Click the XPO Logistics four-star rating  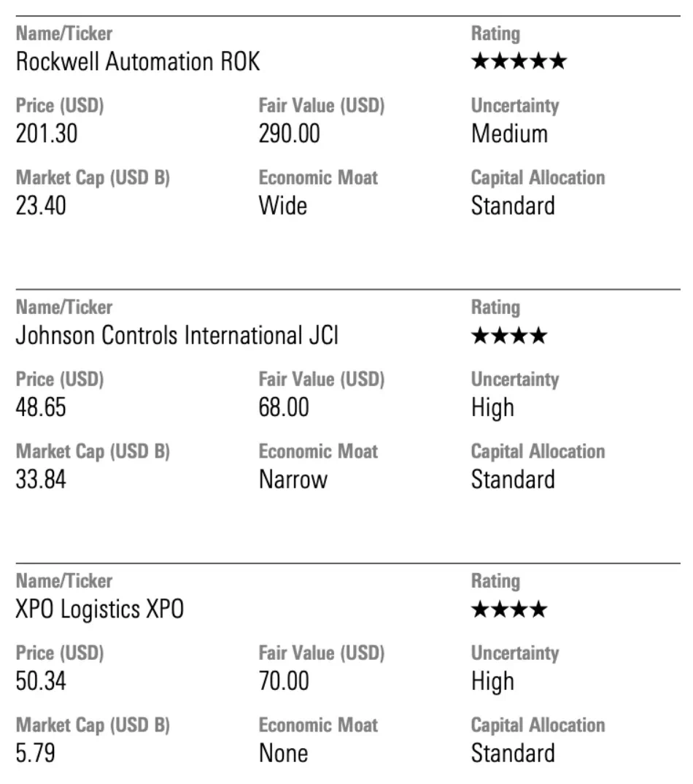point(509,609)
